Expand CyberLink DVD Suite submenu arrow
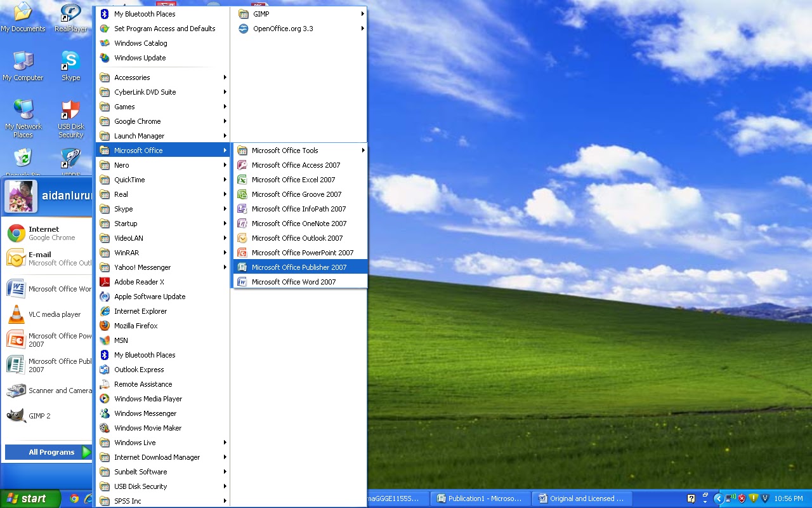The image size is (812, 508). (225, 92)
